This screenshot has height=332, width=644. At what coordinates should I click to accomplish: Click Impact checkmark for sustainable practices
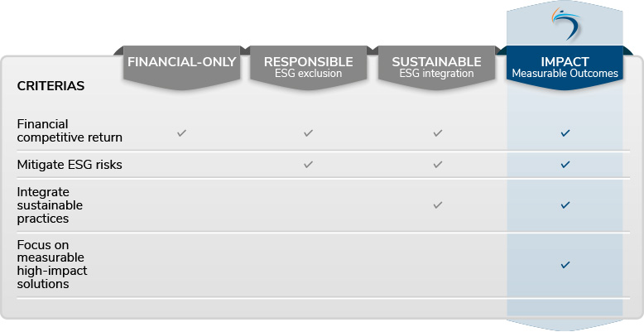[565, 204]
